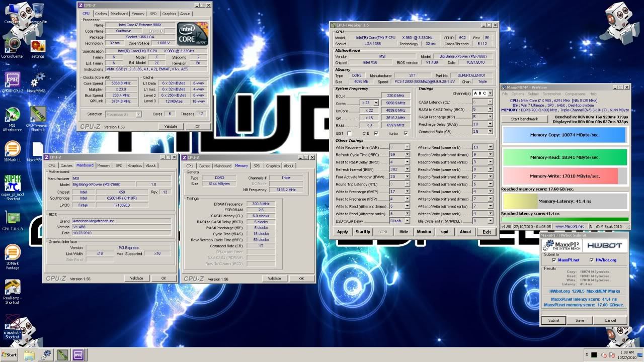Image resolution: width=644 pixels, height=362 pixels.
Task: Expand the Command Rate (CR) dropdown
Action: click(x=490, y=131)
